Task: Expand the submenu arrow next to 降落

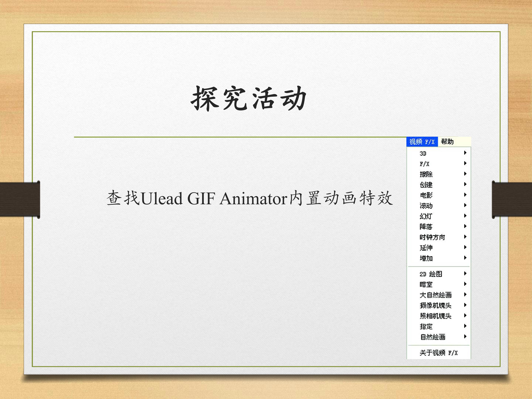Action: (465, 226)
